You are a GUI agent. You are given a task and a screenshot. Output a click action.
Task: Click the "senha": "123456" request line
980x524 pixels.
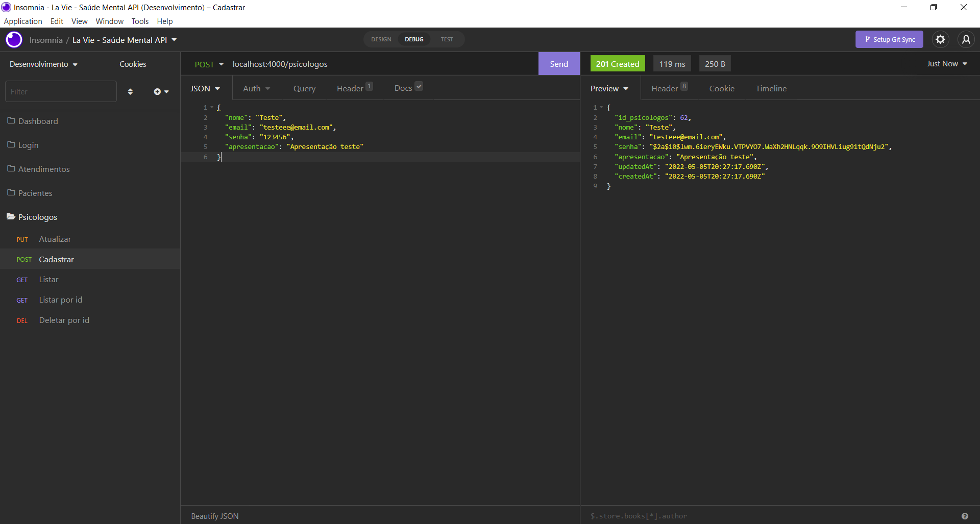pyautogui.click(x=259, y=137)
